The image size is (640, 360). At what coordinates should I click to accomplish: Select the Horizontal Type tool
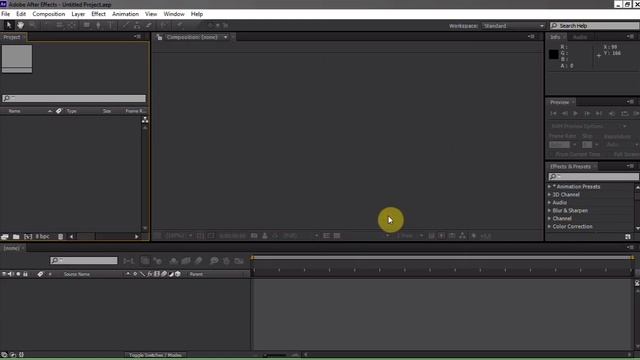click(x=110, y=25)
